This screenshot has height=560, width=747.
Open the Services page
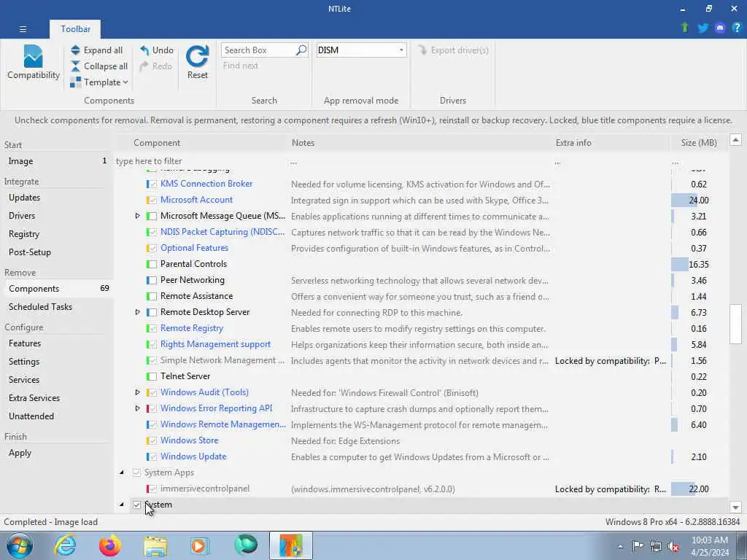click(24, 380)
